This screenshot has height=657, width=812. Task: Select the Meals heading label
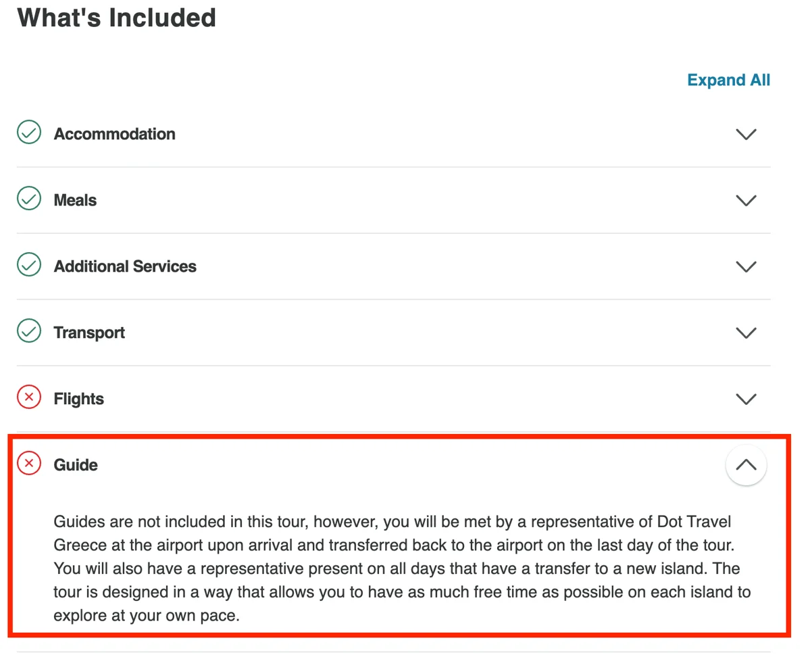(x=75, y=200)
